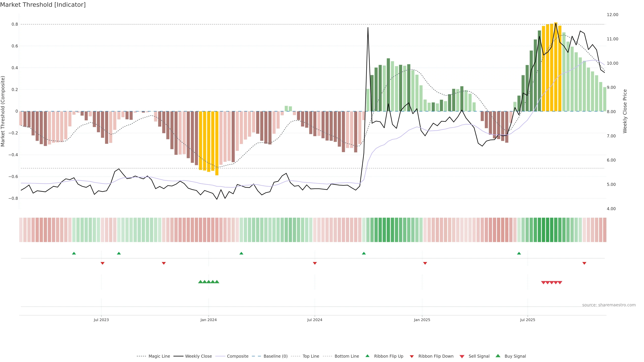Click the Jul 2025 x-axis label
This screenshot has width=644, height=362.
click(527, 320)
